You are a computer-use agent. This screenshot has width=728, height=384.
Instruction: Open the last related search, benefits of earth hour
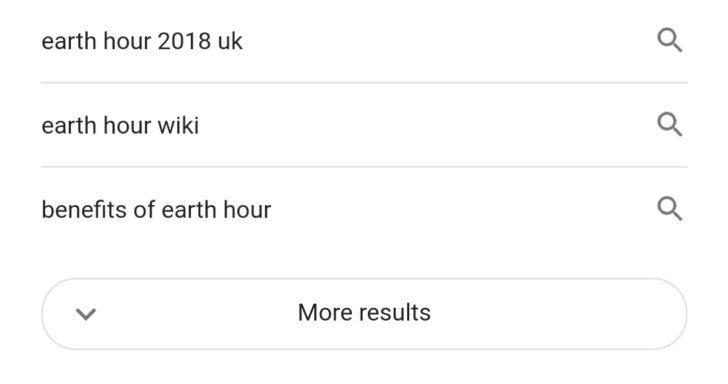(364, 209)
